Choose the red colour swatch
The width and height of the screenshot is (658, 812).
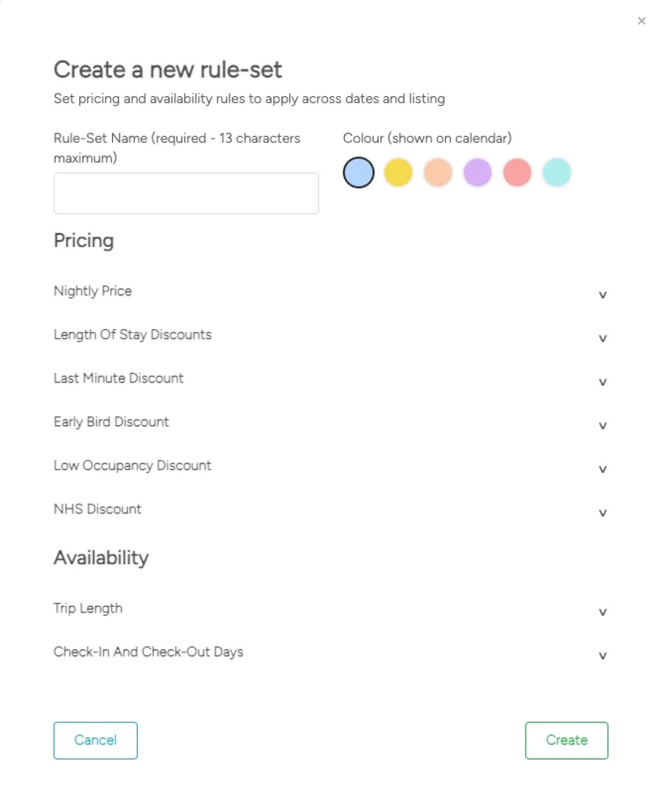517,172
